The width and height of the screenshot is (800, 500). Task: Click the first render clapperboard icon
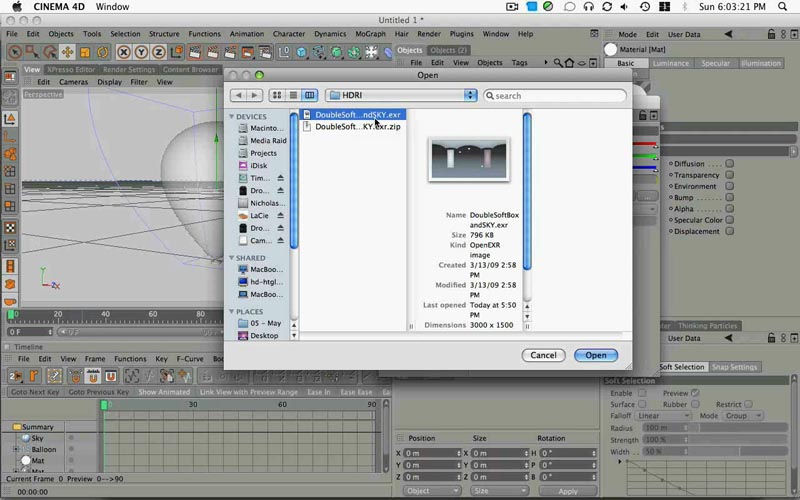[x=194, y=52]
